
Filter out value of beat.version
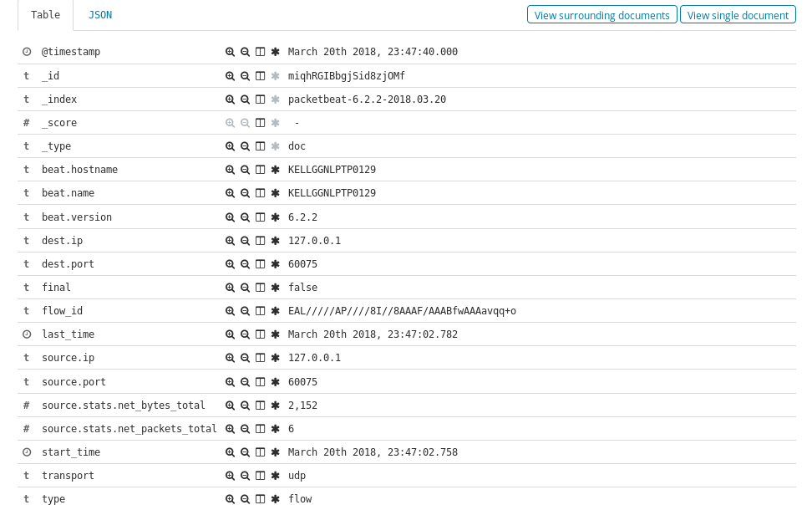245,217
